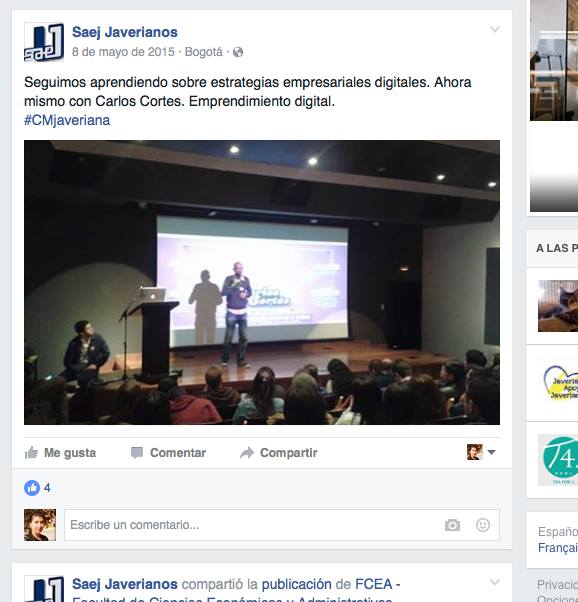Click the blue like reaction count icon
Viewport: 578px width, 602px height.
pyautogui.click(x=32, y=488)
